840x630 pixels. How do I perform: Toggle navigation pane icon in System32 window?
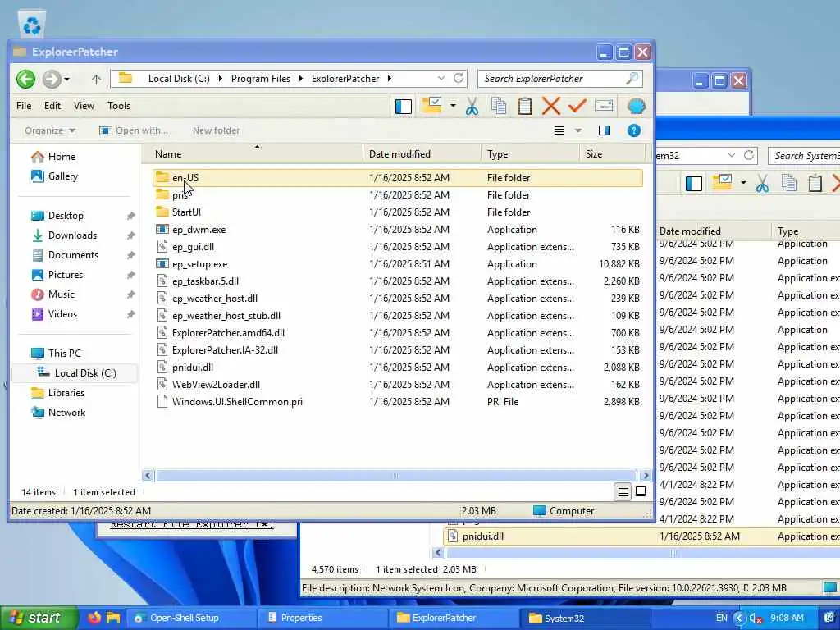[x=694, y=183]
